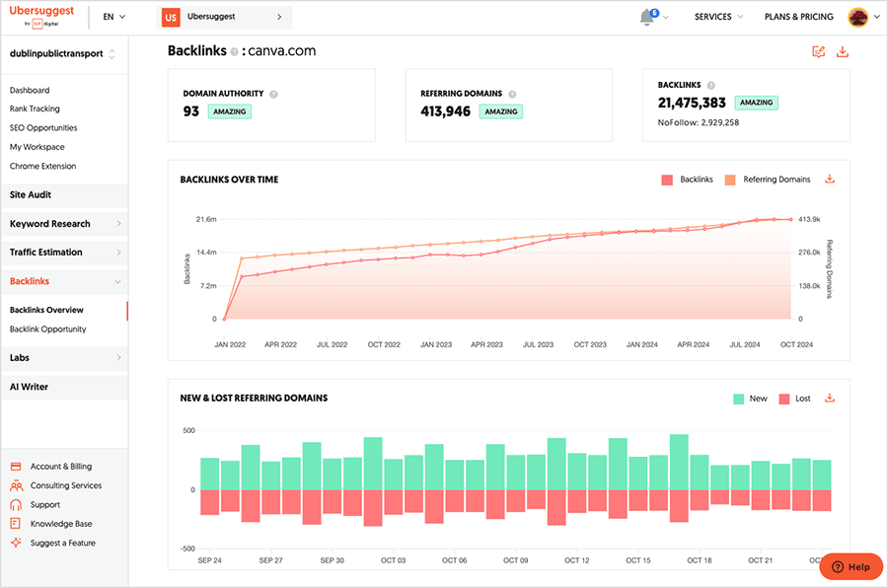Click the notifications bell icon
888x588 pixels.
[x=647, y=17]
